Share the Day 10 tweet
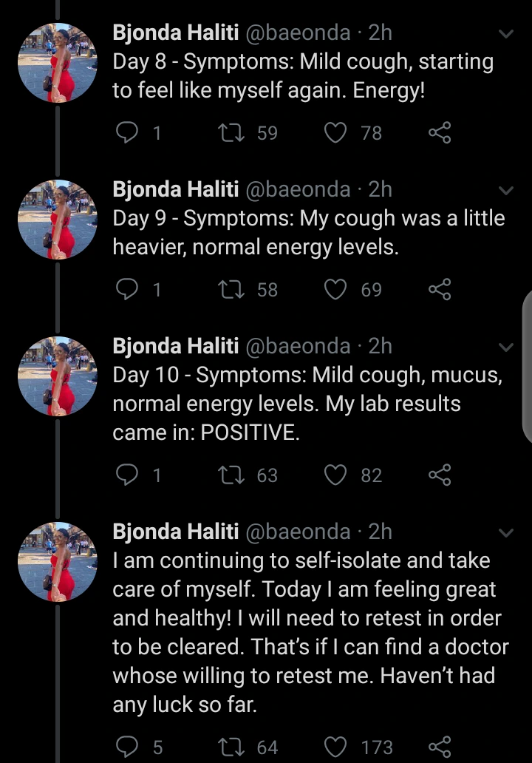Viewport: 532px width, 763px height. pyautogui.click(x=440, y=475)
